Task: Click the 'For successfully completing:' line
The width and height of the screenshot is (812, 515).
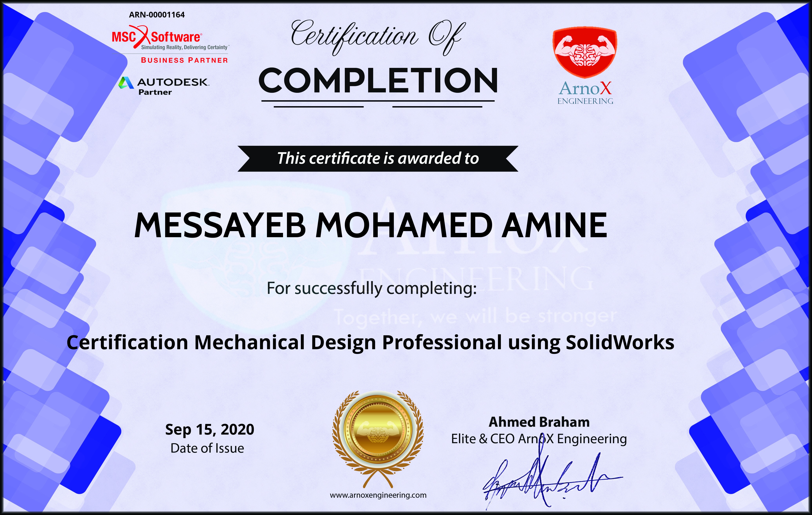Action: 372,289
